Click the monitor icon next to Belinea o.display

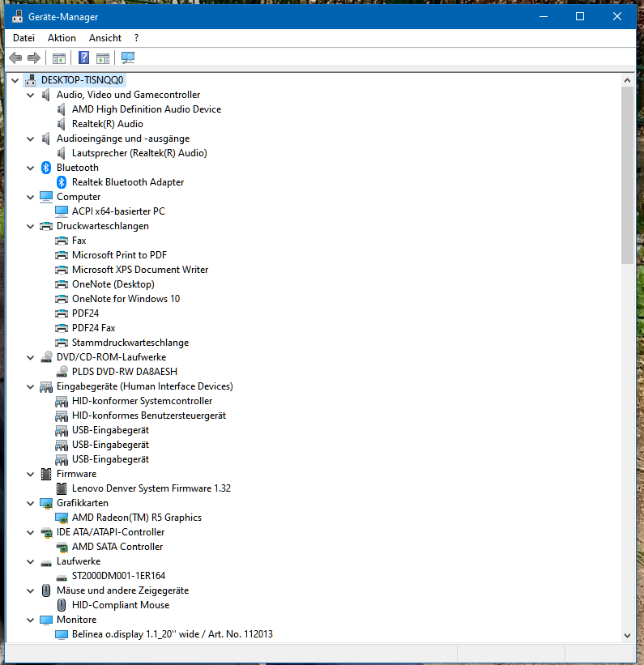point(62,634)
